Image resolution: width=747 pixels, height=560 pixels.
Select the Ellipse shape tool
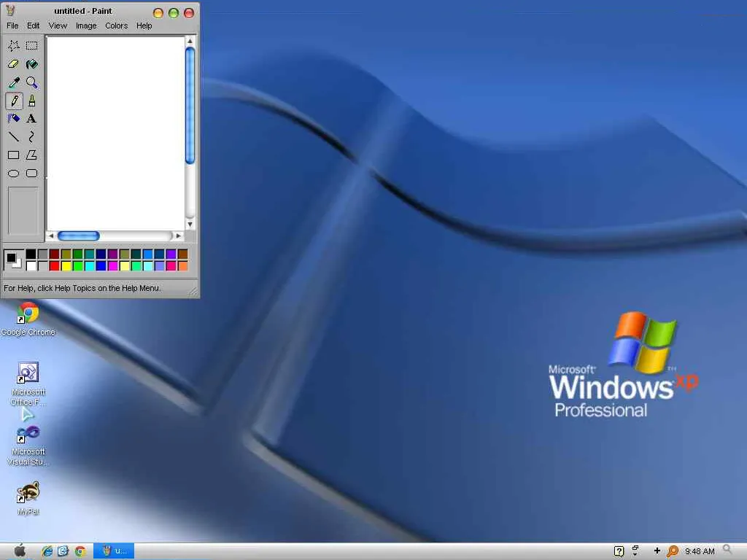click(x=14, y=174)
